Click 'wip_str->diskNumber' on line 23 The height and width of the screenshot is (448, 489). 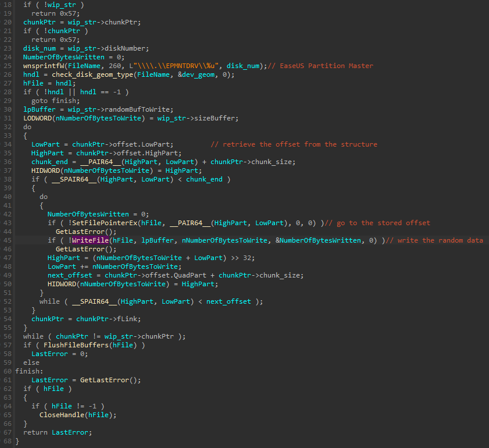coord(106,48)
